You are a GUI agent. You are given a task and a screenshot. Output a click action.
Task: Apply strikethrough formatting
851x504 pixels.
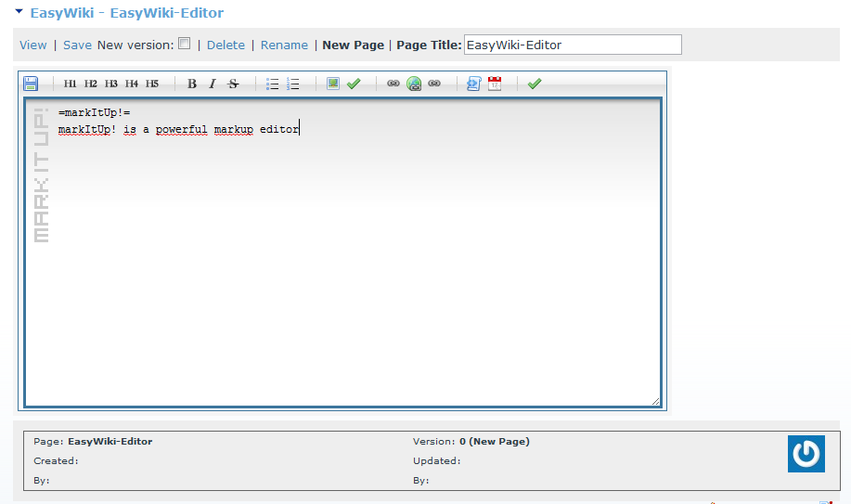[x=233, y=84]
